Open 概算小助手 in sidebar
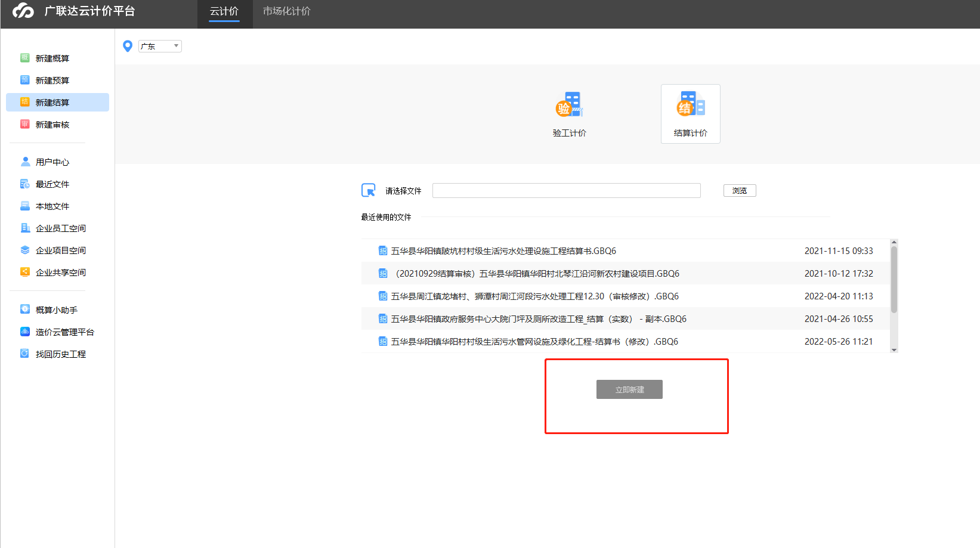Screen dimensions: 980x548 [57, 309]
